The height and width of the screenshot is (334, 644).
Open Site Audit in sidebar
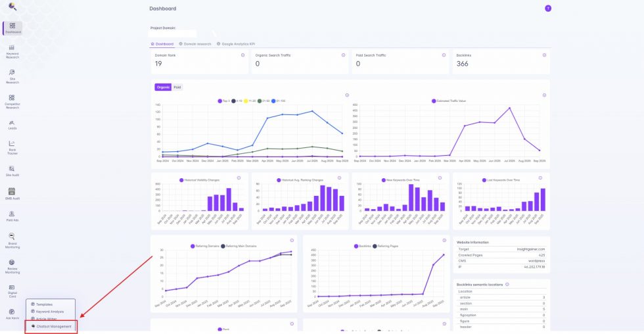coord(12,172)
